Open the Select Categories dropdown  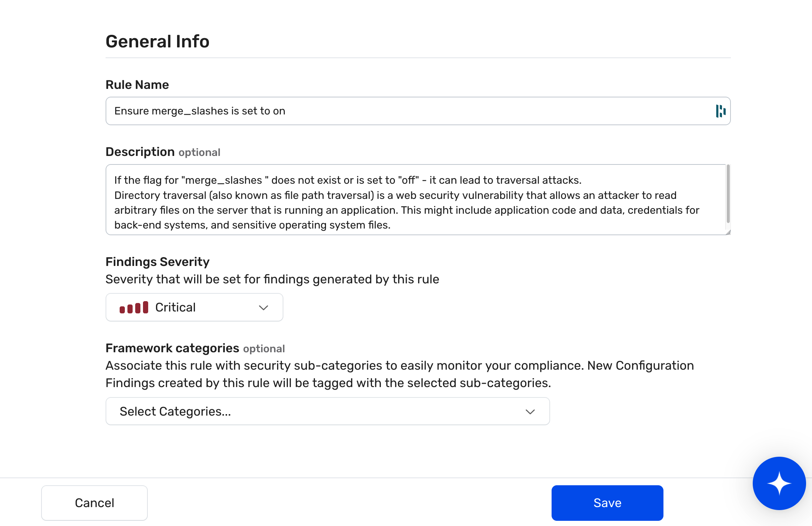coord(327,411)
